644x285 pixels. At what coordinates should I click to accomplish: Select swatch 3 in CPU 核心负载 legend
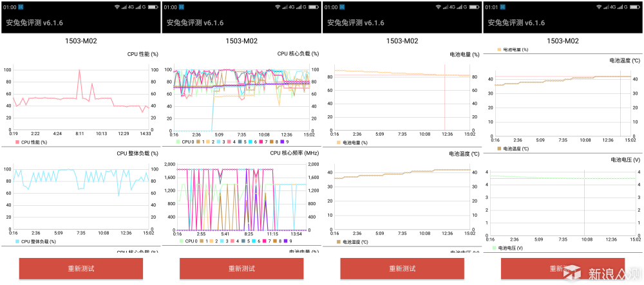[x=218, y=142]
